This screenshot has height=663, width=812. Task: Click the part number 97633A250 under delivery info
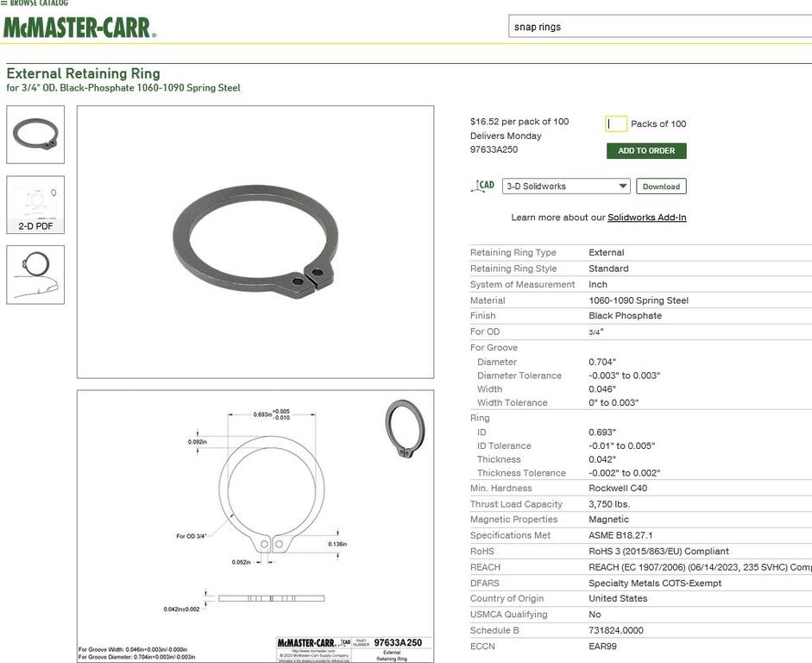tap(494, 149)
